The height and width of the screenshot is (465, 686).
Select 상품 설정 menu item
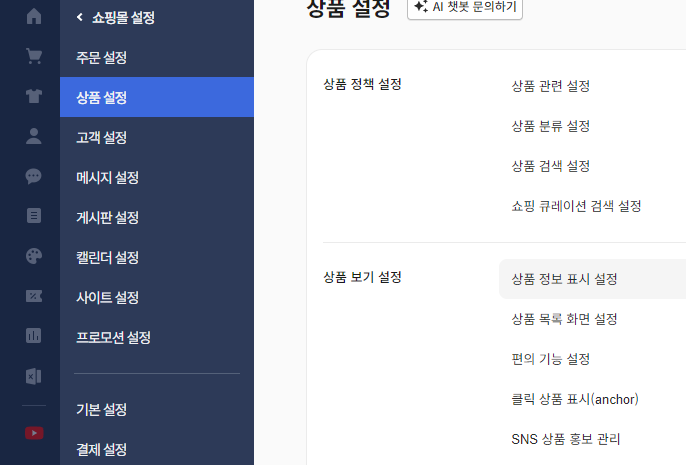(157, 97)
